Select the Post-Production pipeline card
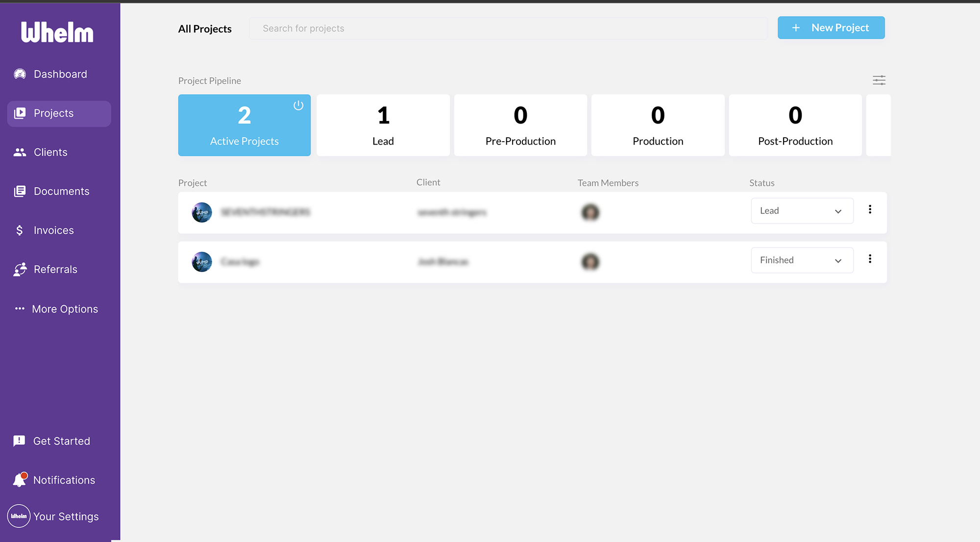Image resolution: width=980 pixels, height=542 pixels. (795, 125)
